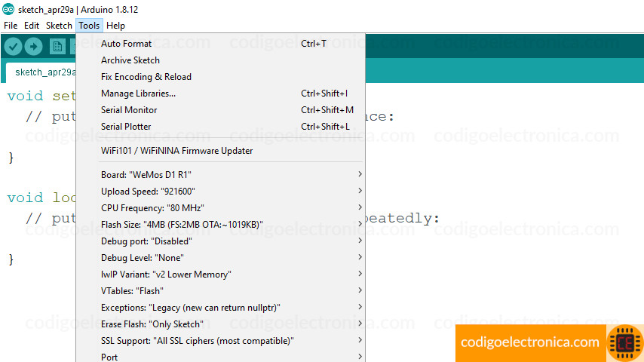Open the File menu
The image size is (644, 362).
pos(11,26)
